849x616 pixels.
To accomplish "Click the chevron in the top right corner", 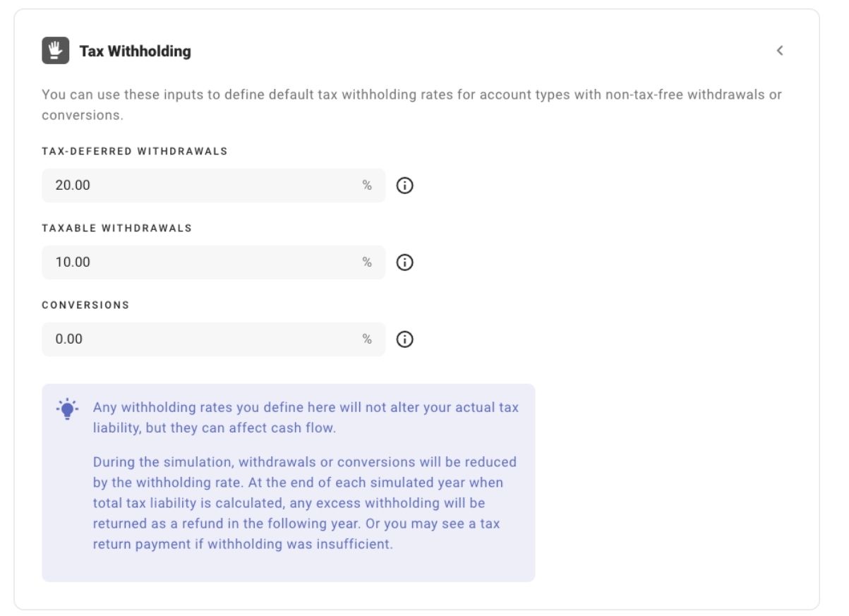I will pyautogui.click(x=781, y=50).
